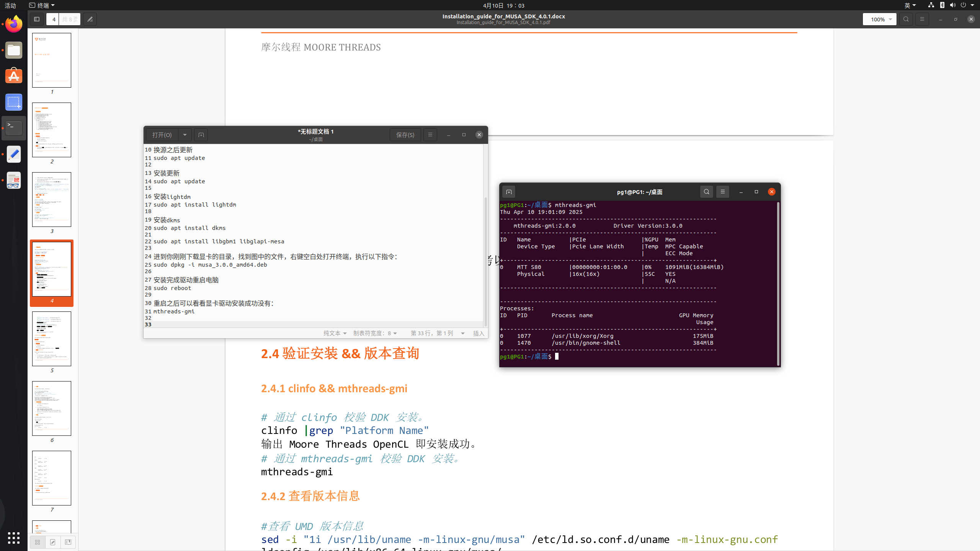
Task: Switch sidebar to annotations view
Action: (x=53, y=542)
